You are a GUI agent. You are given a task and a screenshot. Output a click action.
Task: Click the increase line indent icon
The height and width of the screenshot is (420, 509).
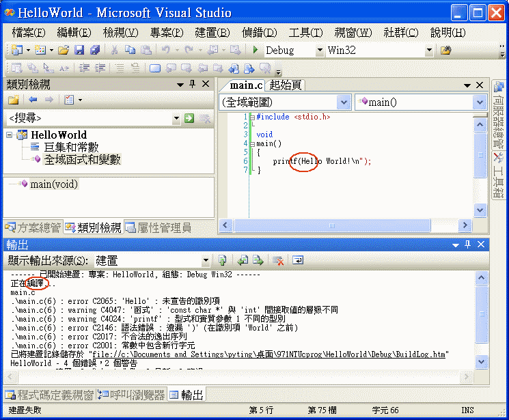(100, 68)
